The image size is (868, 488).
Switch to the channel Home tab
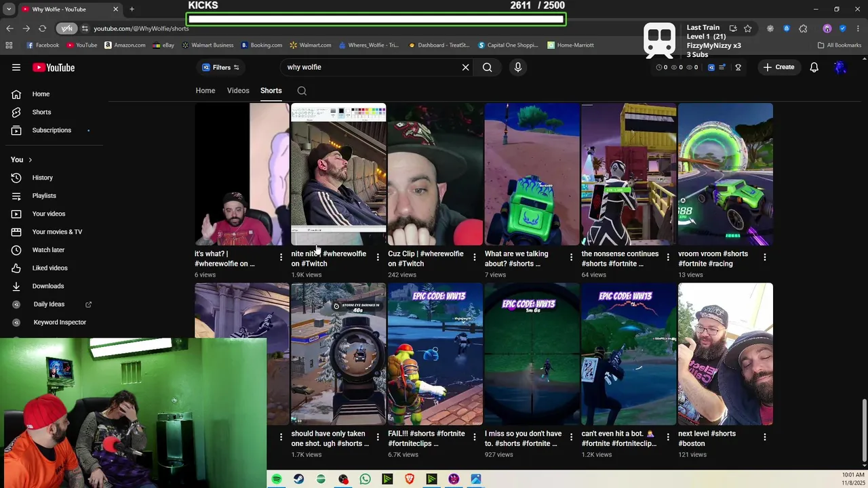[x=205, y=91]
